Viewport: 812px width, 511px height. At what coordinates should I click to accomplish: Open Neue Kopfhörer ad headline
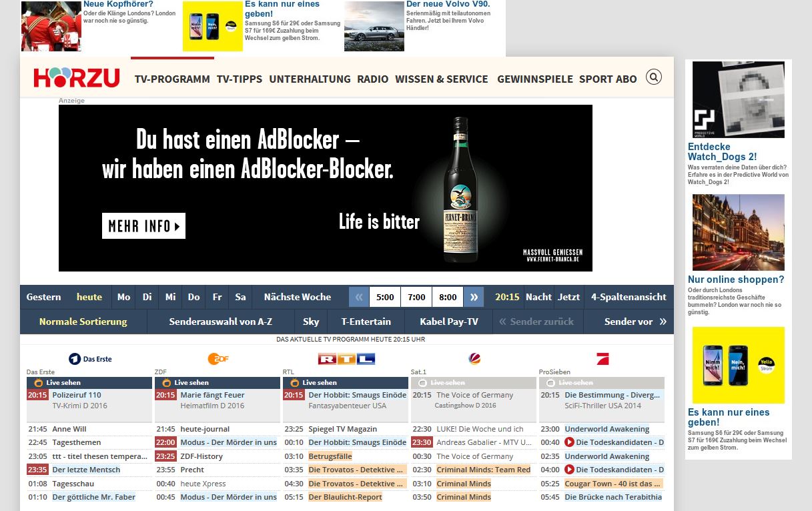tap(117, 4)
